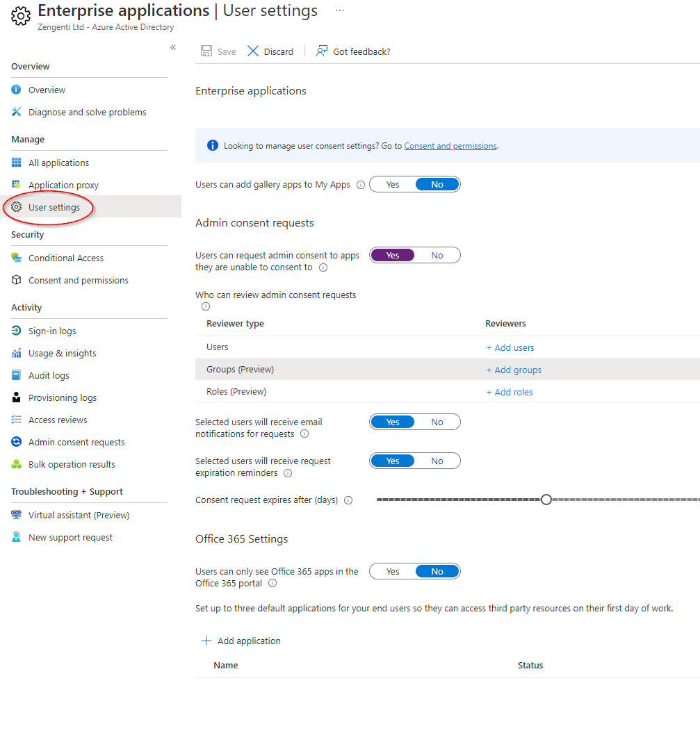
Task: Click the Audit logs icon
Action: coord(17,375)
